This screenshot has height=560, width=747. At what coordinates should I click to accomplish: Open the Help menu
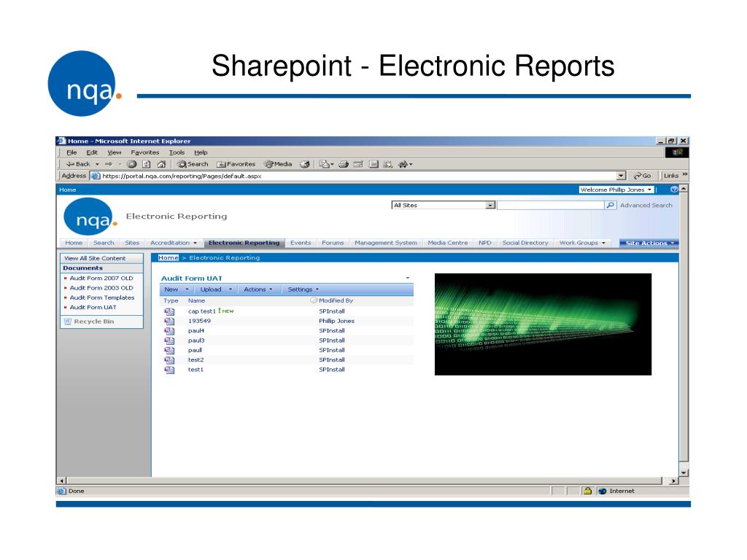(x=201, y=152)
